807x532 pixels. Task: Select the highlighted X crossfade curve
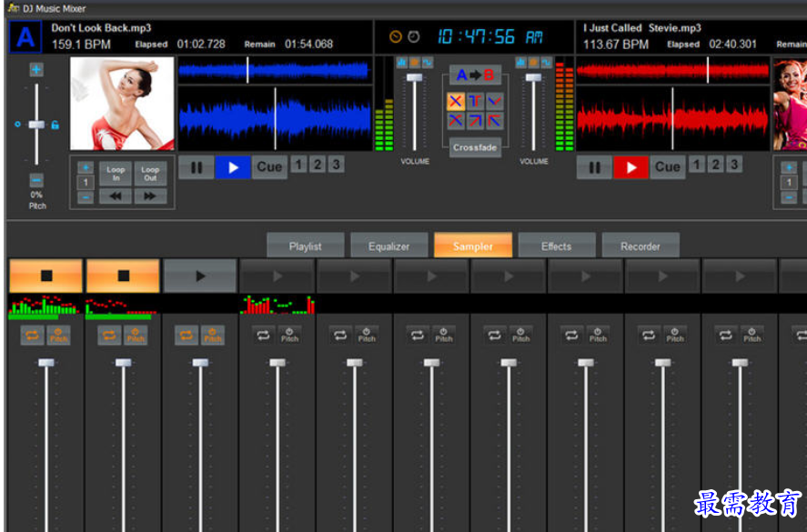pos(456,101)
